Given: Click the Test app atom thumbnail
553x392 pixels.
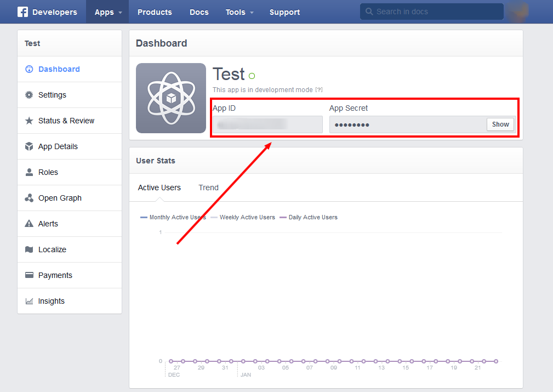Looking at the screenshot, I should (171, 98).
